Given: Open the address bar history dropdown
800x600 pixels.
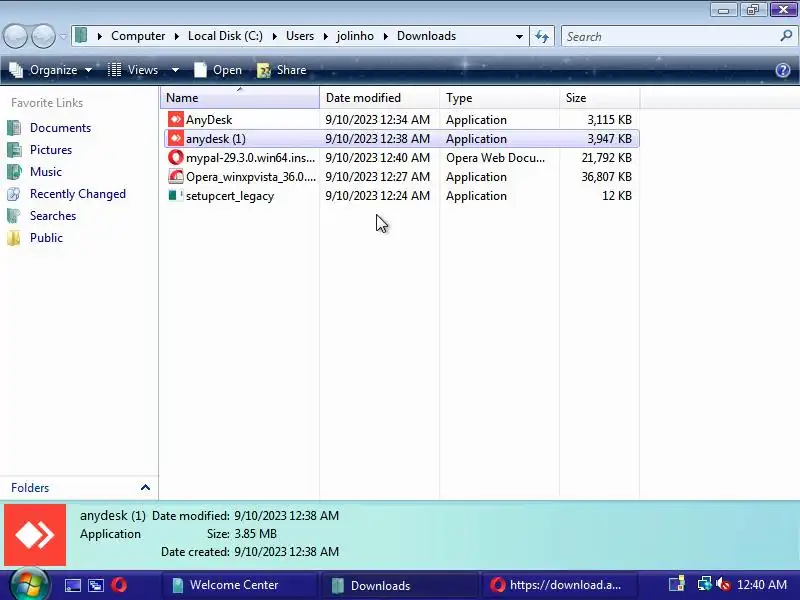Looking at the screenshot, I should point(519,36).
